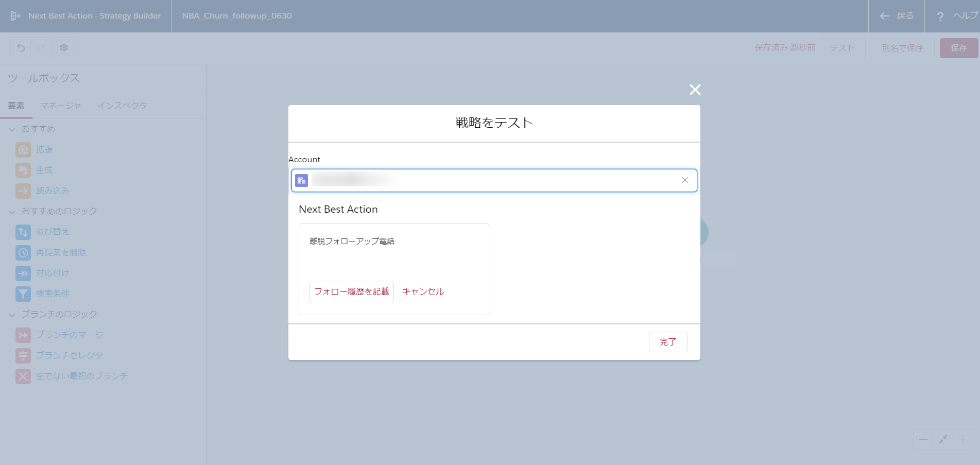Image resolution: width=980 pixels, height=465 pixels.
Task: Select the 検索条件 filter funnel icon
Action: point(23,294)
